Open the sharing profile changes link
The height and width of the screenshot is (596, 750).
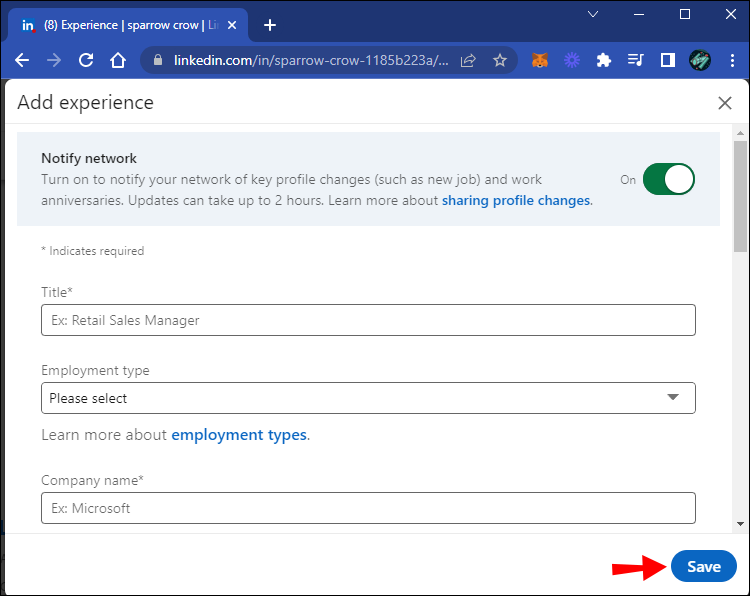(x=516, y=200)
